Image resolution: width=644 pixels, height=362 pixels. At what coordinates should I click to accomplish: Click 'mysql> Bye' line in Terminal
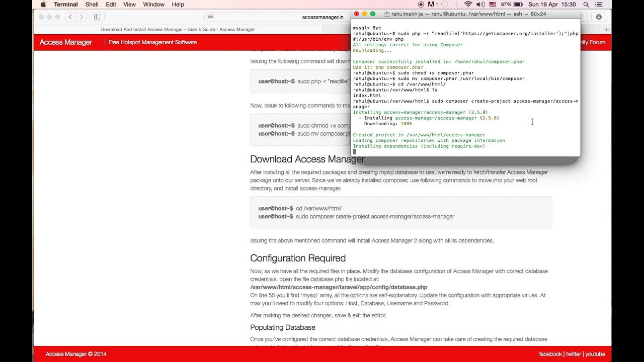367,28
